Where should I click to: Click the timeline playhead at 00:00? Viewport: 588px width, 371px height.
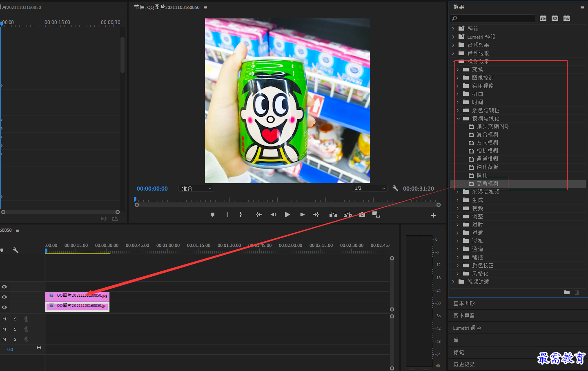(x=46, y=251)
